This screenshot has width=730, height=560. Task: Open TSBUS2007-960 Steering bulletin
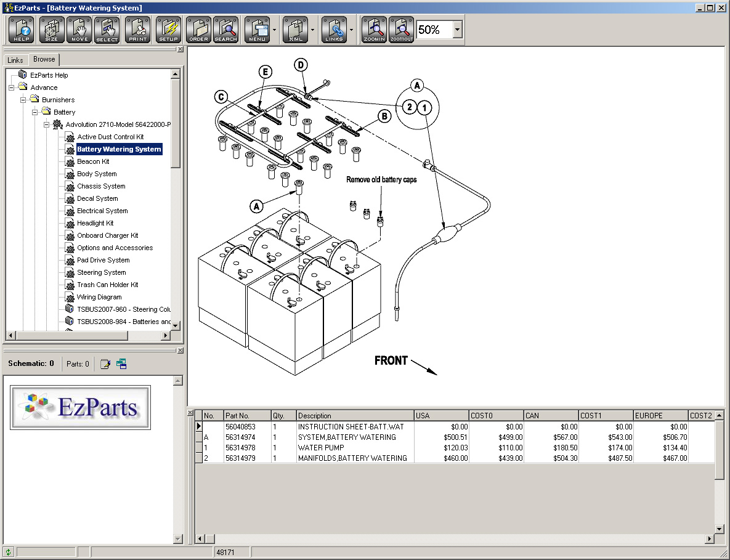pyautogui.click(x=123, y=309)
